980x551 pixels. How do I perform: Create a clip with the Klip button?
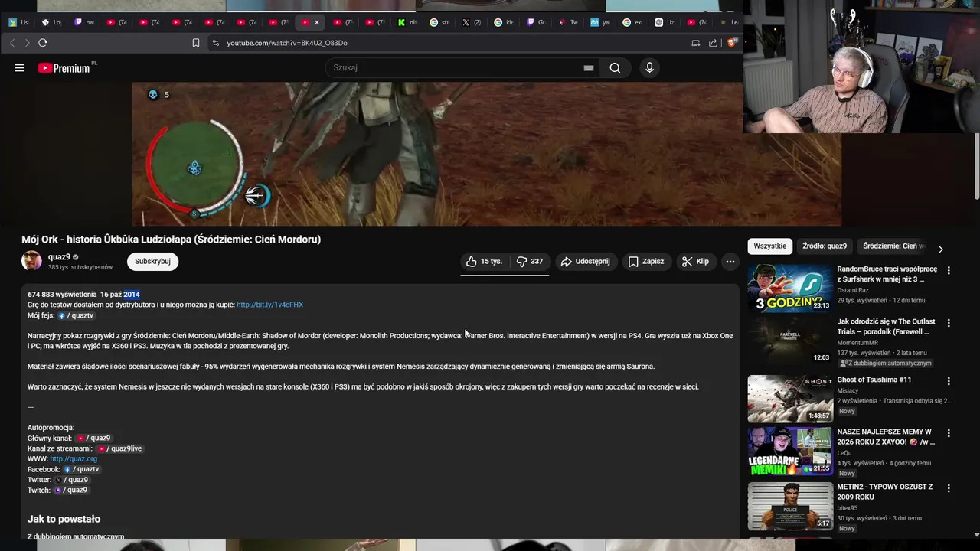coord(695,262)
